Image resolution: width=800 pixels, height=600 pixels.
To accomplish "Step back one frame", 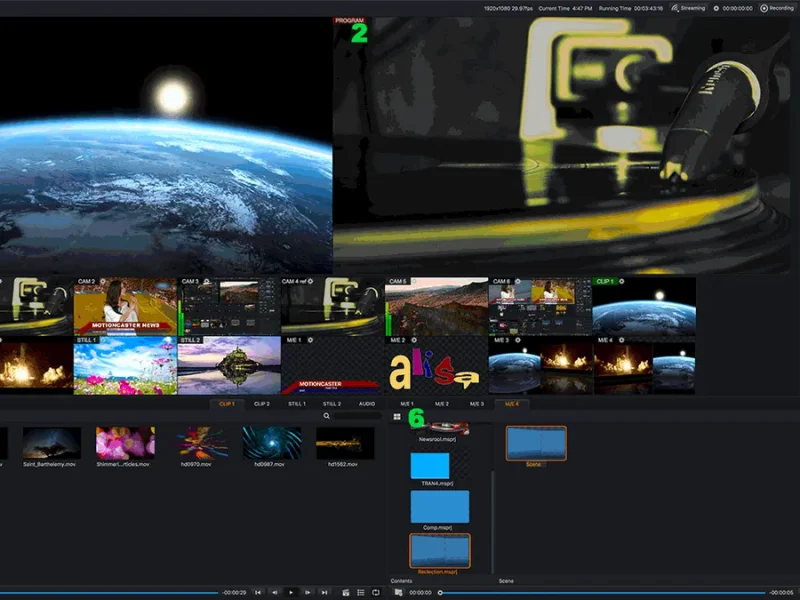I will tap(275, 592).
